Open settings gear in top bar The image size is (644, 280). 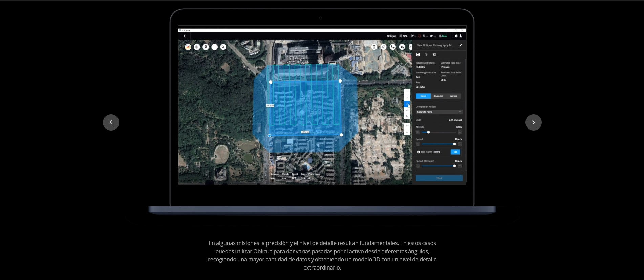[x=456, y=36]
